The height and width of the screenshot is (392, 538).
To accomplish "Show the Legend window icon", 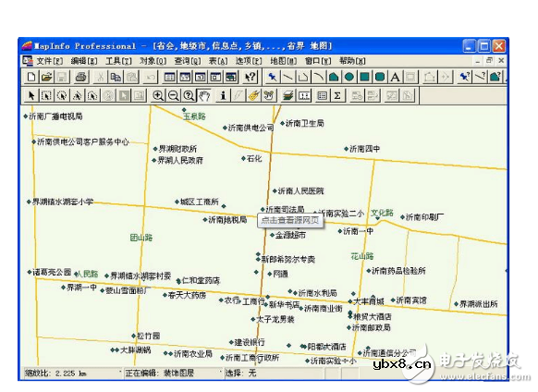I will 322,96.
